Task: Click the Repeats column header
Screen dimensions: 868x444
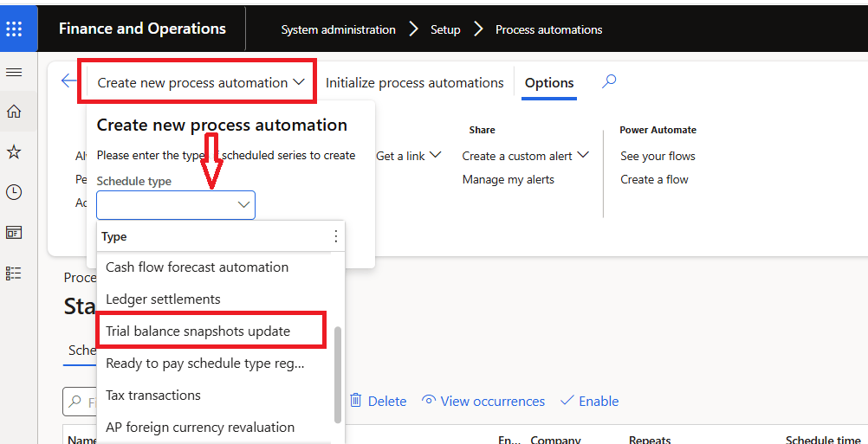Action: pos(650,440)
